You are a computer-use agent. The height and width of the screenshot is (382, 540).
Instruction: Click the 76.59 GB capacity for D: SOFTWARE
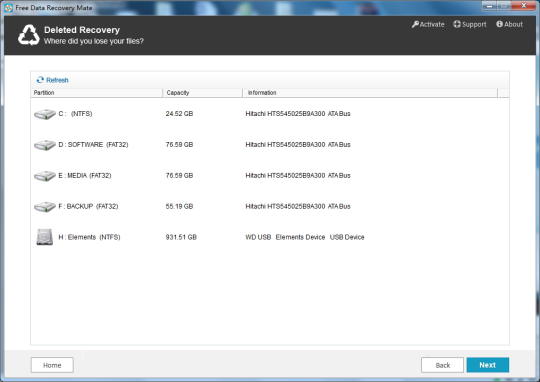pyautogui.click(x=179, y=145)
